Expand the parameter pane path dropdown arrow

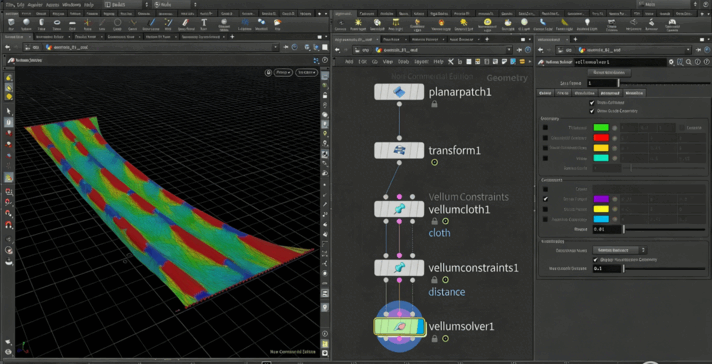point(688,50)
